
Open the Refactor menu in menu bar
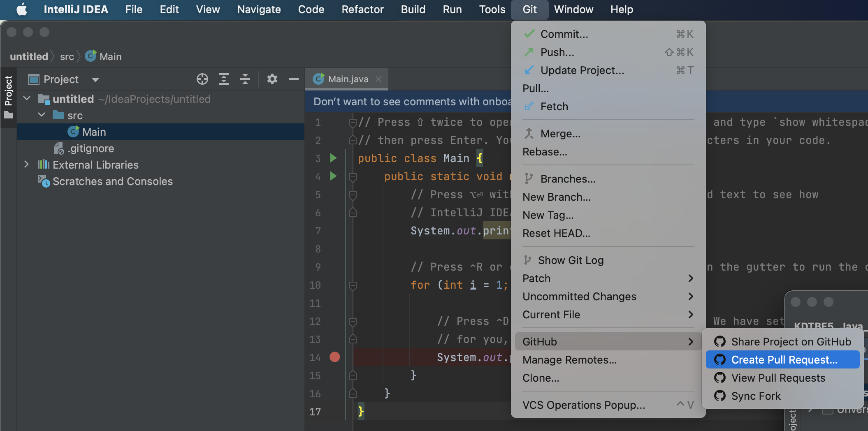[362, 9]
